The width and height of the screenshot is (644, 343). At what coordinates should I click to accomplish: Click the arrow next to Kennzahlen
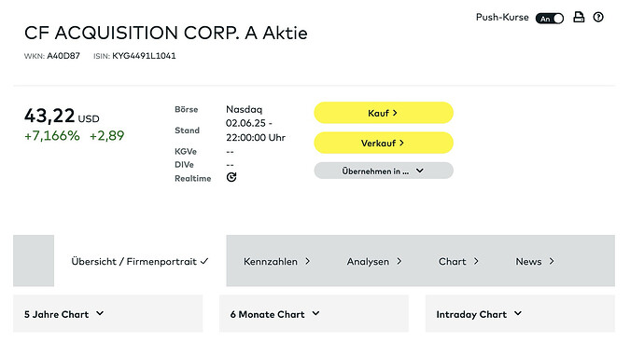pos(308,261)
